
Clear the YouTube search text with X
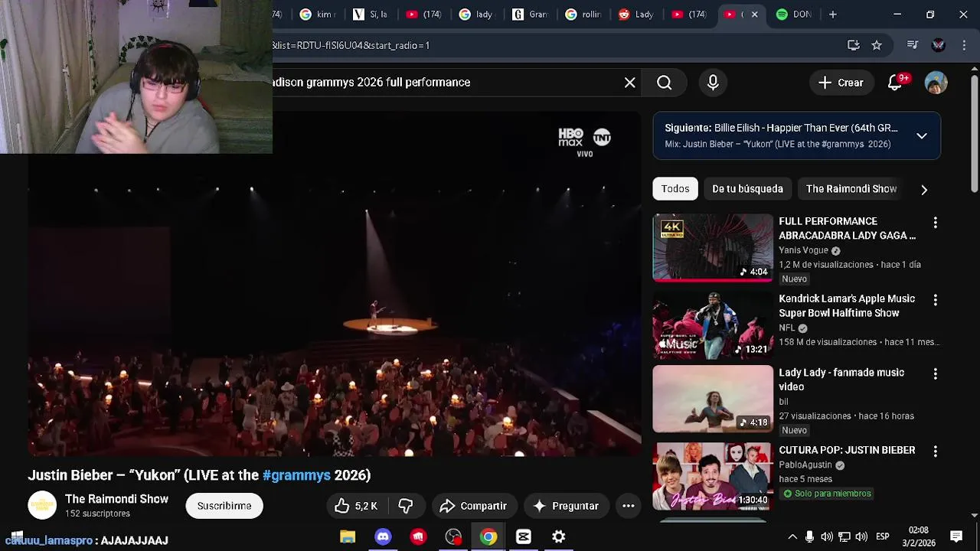coord(629,83)
